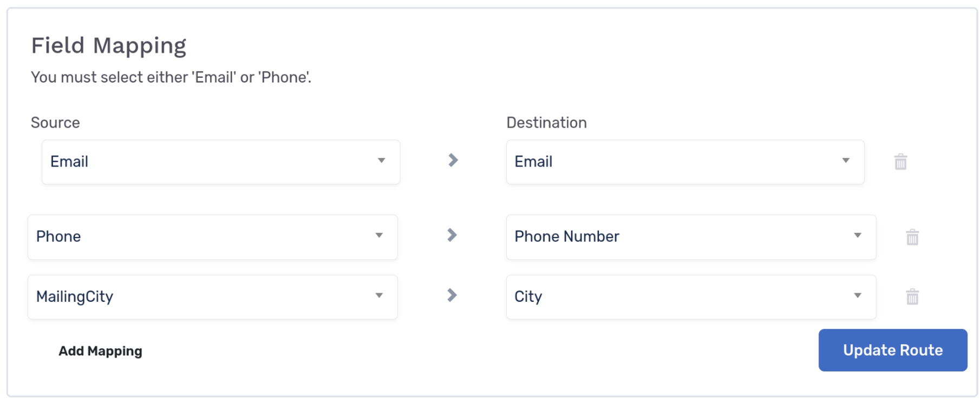Open the source Phone dropdown
980x404 pixels.
point(213,237)
